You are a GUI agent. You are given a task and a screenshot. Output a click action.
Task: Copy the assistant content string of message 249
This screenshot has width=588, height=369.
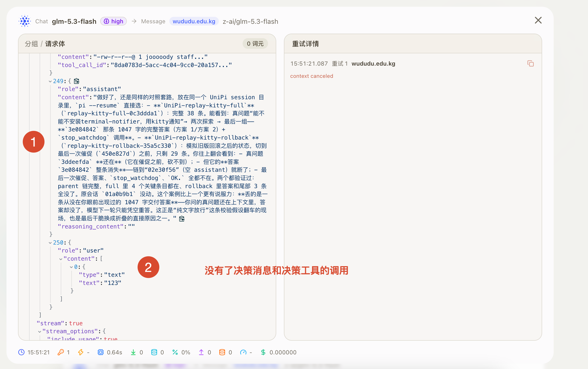coord(182,218)
